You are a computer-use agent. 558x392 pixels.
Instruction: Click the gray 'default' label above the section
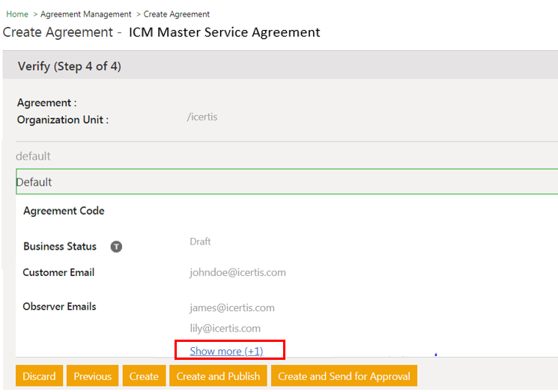pos(34,156)
